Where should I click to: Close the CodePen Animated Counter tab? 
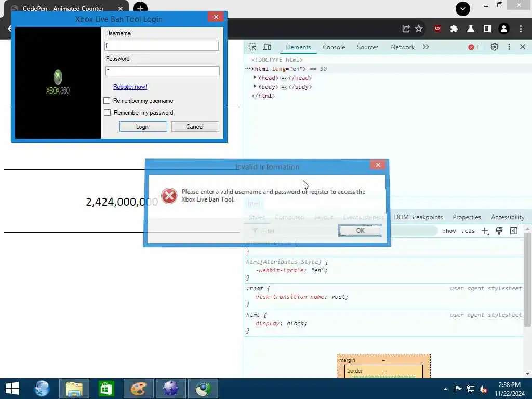click(x=121, y=9)
